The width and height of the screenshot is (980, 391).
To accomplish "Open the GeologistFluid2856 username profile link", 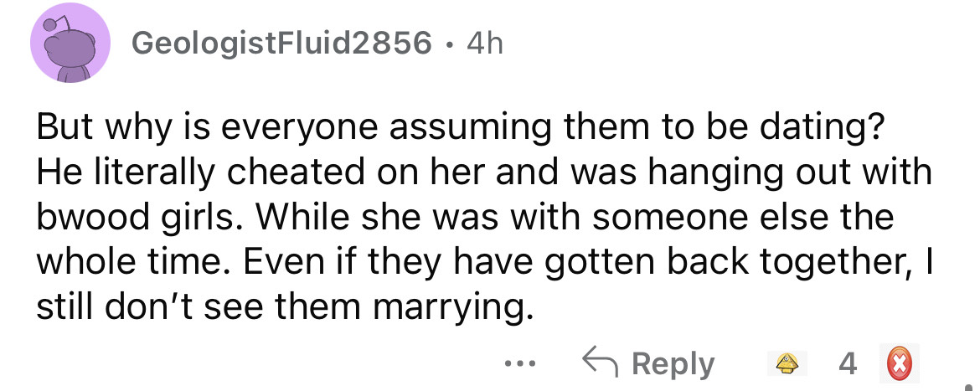I will [x=281, y=44].
